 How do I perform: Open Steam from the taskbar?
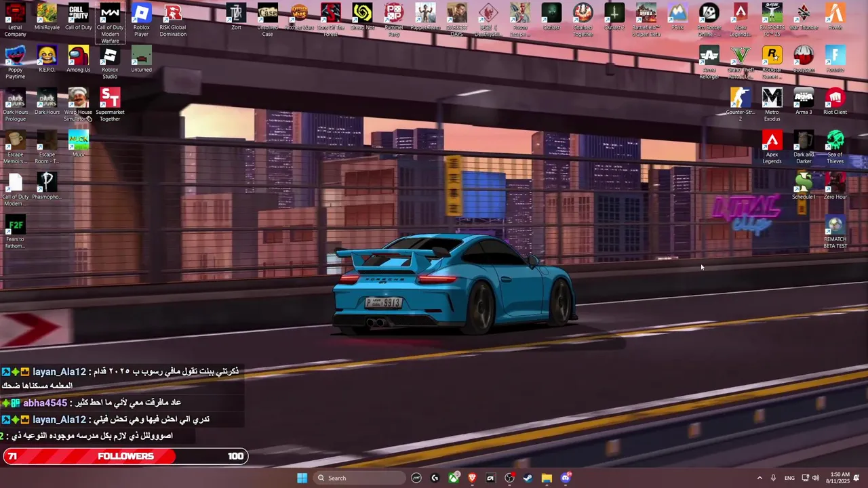pos(528,478)
